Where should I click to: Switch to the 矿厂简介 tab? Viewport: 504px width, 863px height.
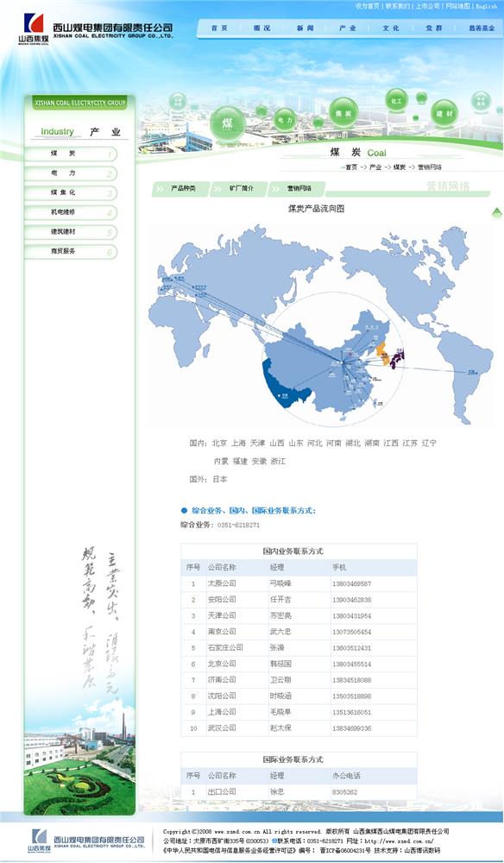click(x=239, y=188)
